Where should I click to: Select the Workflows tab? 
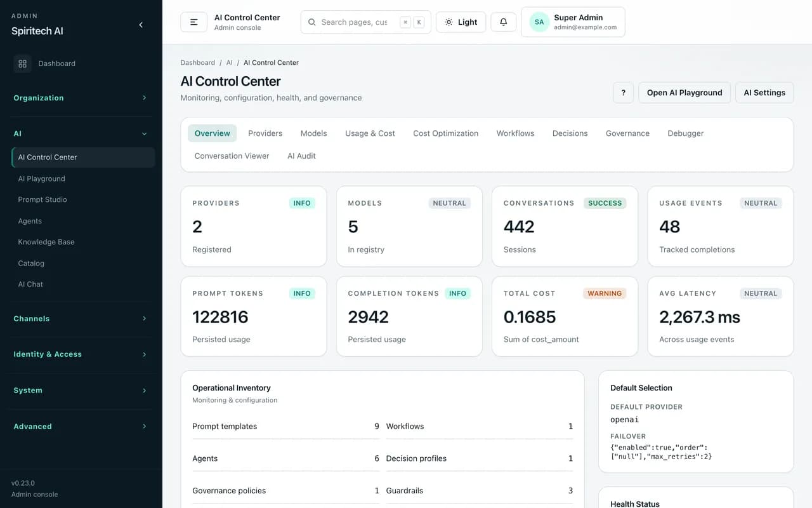coord(516,133)
